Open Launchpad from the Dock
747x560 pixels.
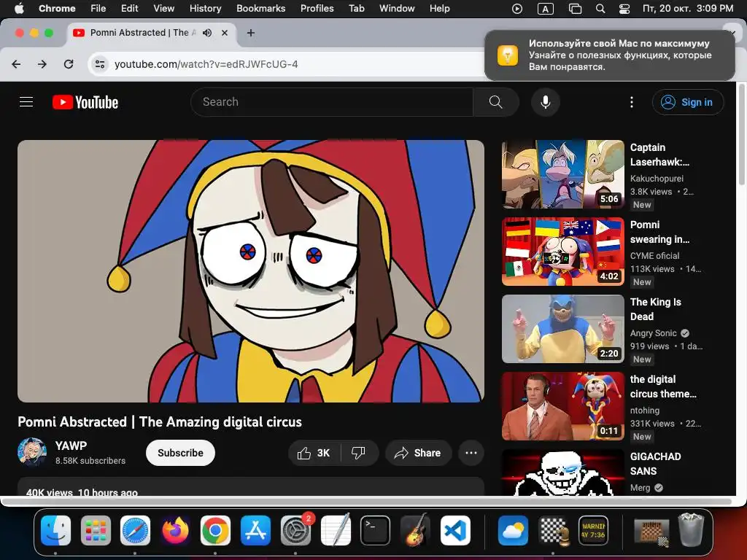[x=96, y=531]
